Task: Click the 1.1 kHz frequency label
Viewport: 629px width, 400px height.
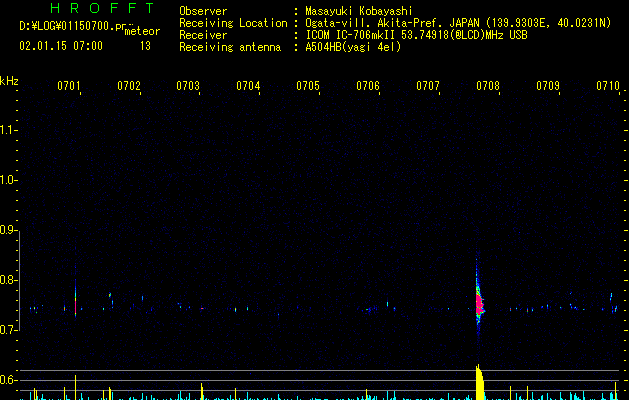Action: (8, 130)
